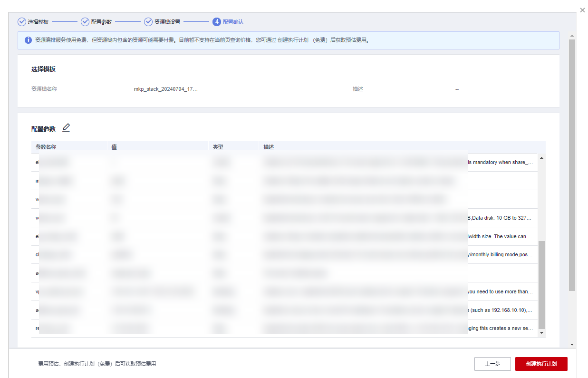Click the parameter table's scroll-down arrow
The height and width of the screenshot is (378, 588).
coord(541,333)
